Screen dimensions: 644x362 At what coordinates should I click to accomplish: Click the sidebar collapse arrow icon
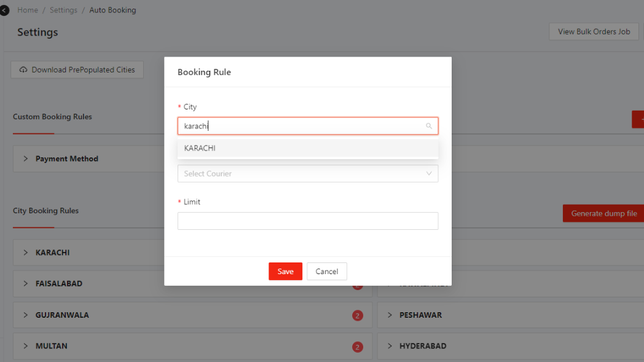coord(4,10)
